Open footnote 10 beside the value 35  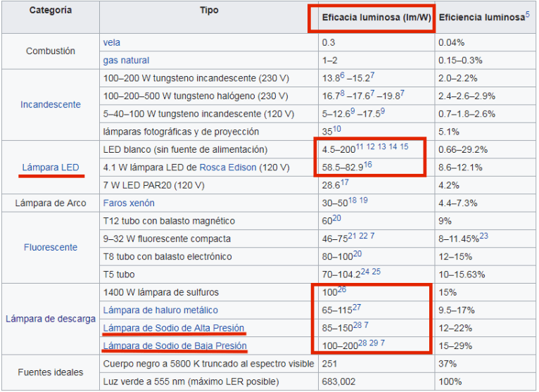tap(336, 129)
